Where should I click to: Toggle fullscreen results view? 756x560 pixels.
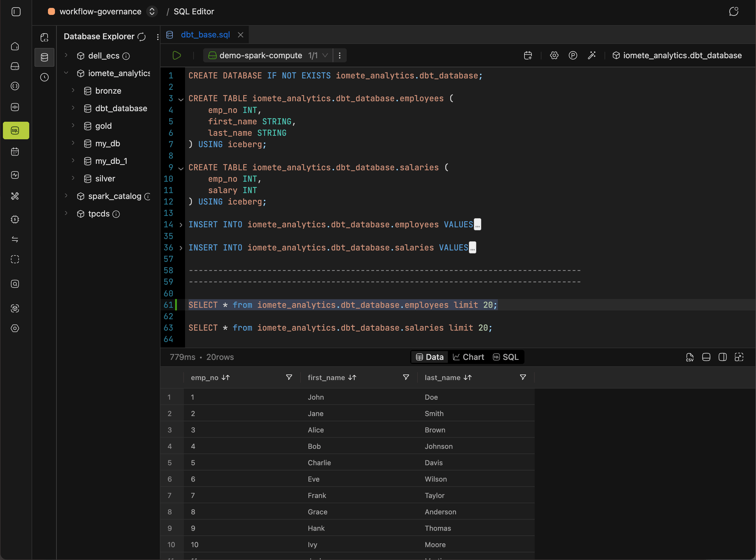(739, 357)
